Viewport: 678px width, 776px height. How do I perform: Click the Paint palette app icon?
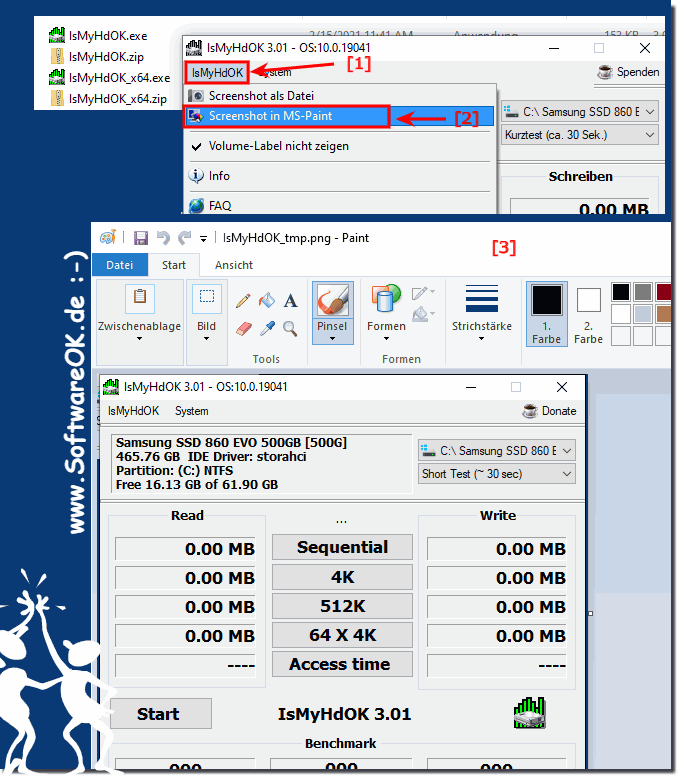(108, 238)
